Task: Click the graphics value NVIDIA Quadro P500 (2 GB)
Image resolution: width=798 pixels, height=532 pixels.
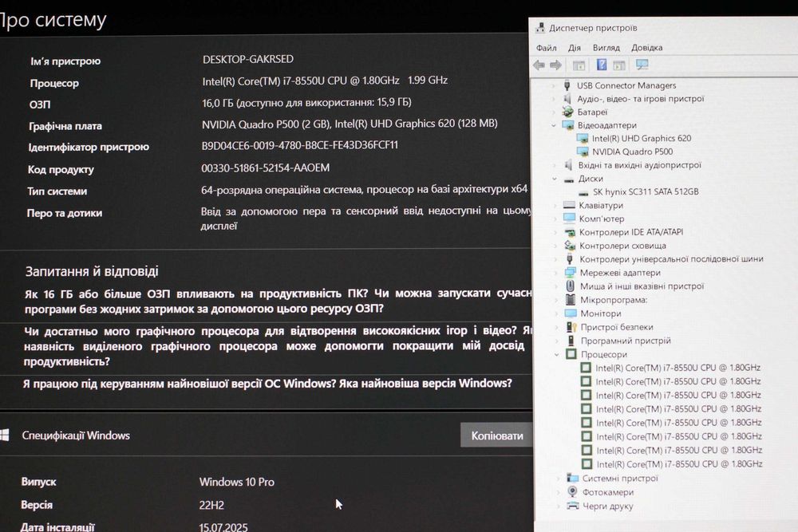Action: coord(350,124)
